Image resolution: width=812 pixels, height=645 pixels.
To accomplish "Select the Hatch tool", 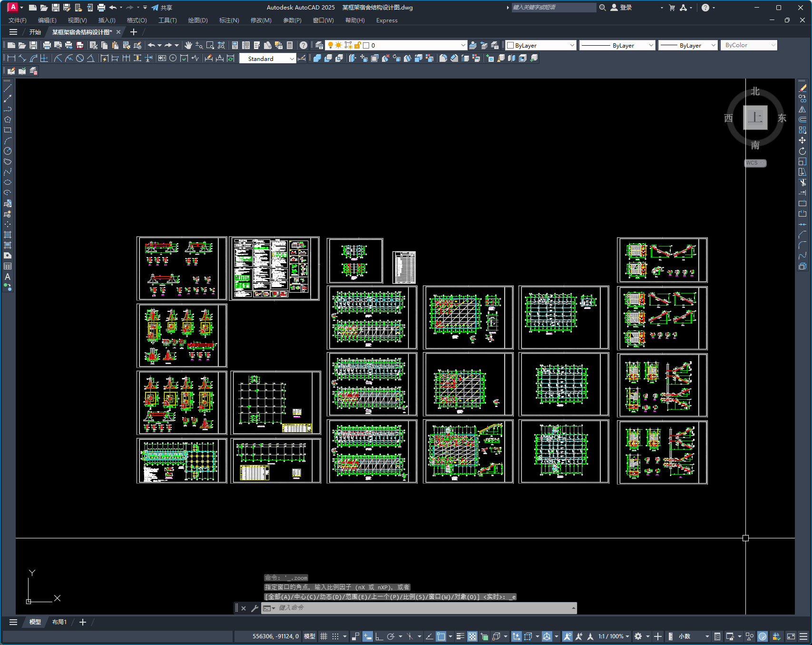I will [8, 235].
